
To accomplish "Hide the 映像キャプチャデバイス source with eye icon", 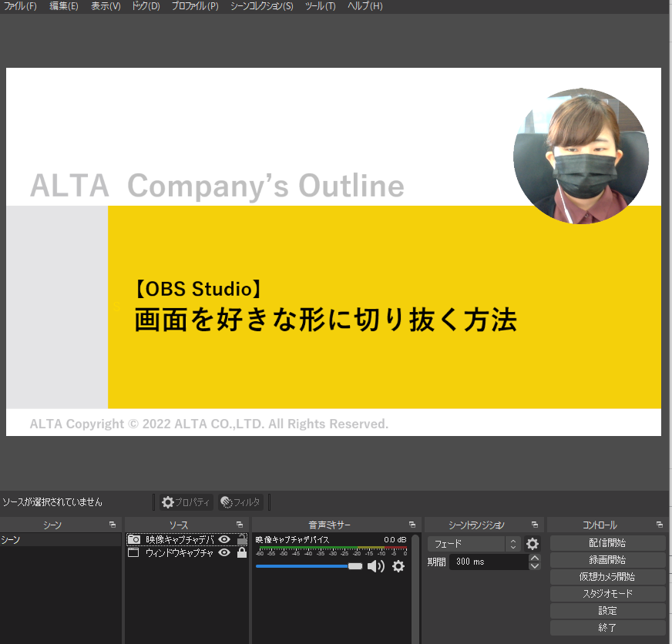I will [x=224, y=540].
